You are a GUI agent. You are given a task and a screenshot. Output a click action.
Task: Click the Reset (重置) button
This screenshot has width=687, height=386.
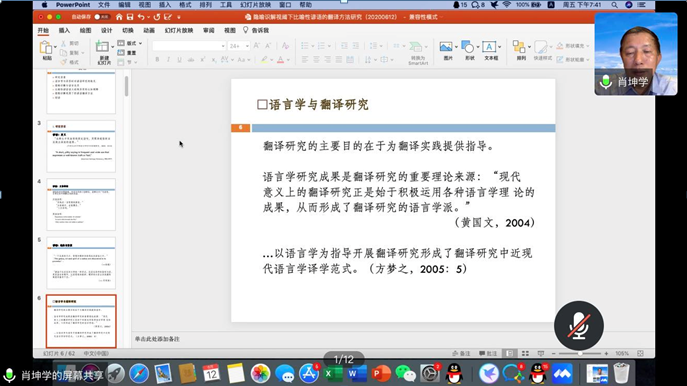point(127,53)
